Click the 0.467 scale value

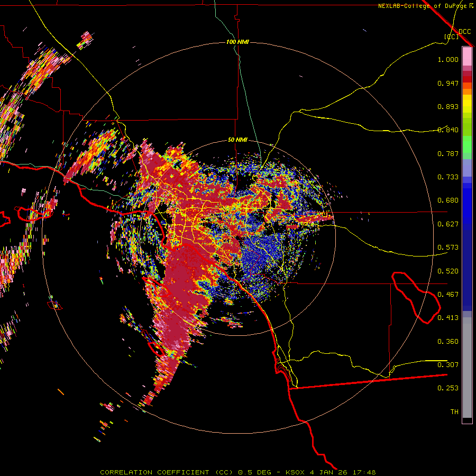(x=448, y=295)
